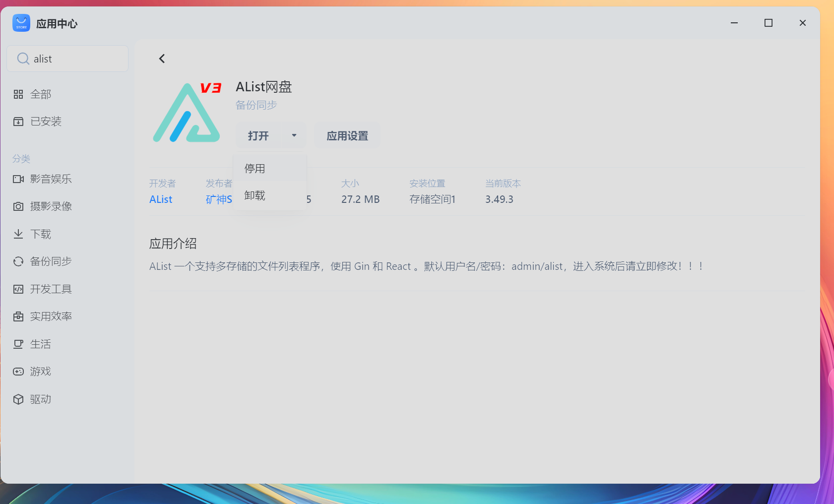
Task: Click the 下载 download arrow icon
Action: pyautogui.click(x=18, y=234)
